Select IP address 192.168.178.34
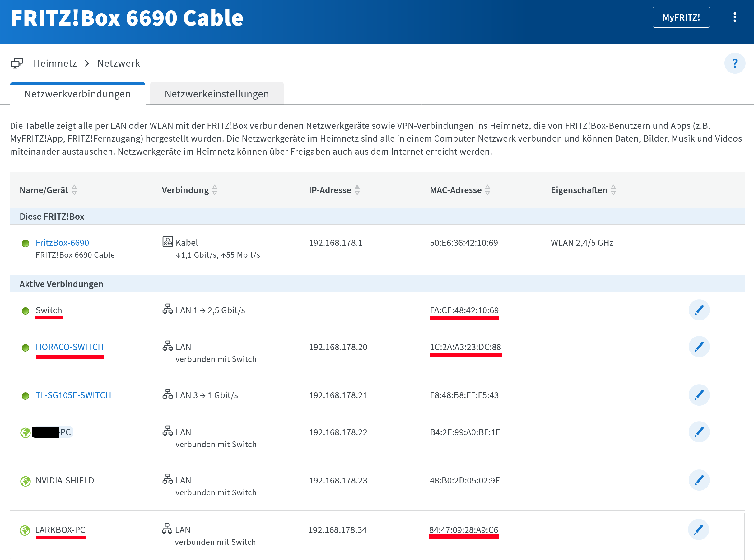This screenshot has width=754, height=560. tap(337, 530)
